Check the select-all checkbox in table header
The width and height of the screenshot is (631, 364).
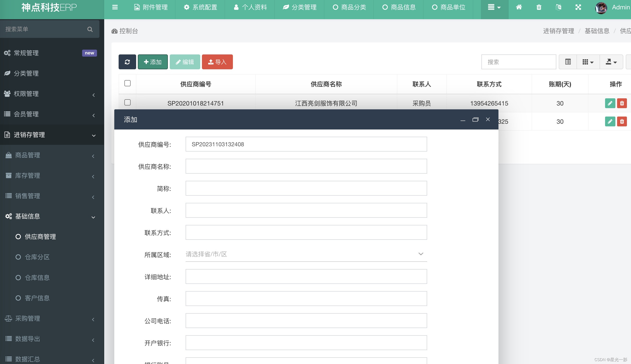click(127, 83)
